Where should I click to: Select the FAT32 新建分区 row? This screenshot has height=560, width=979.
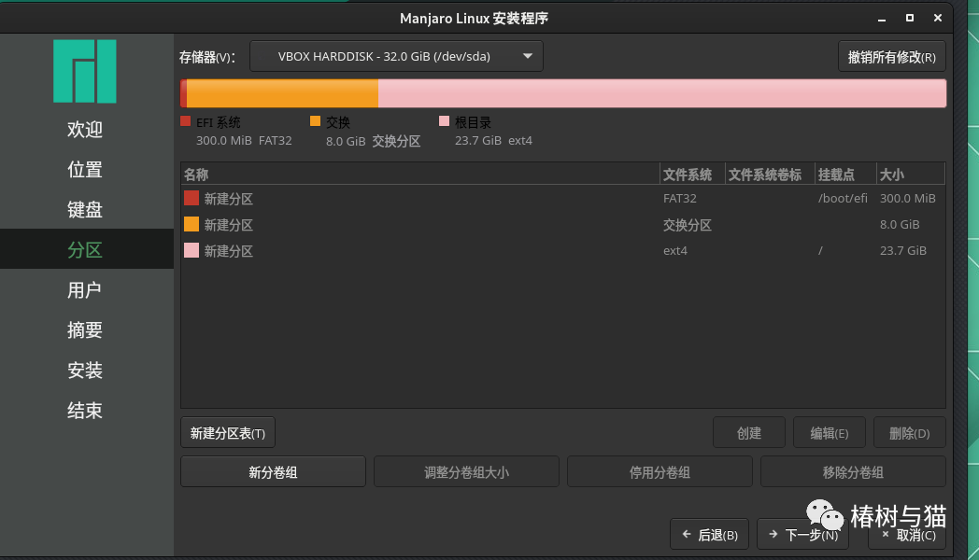[563, 199]
